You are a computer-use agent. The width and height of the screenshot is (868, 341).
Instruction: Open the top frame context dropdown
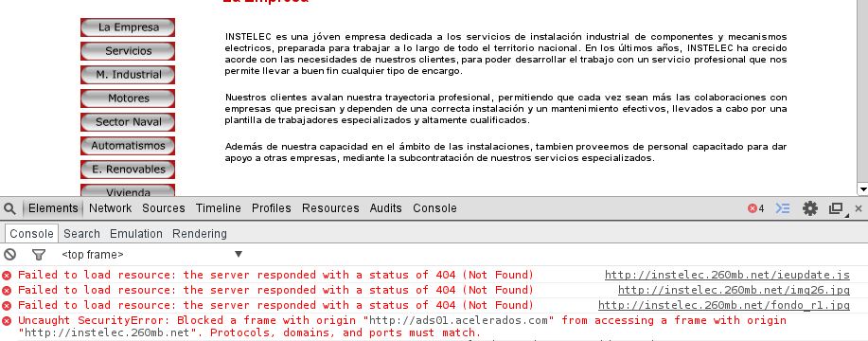[152, 255]
